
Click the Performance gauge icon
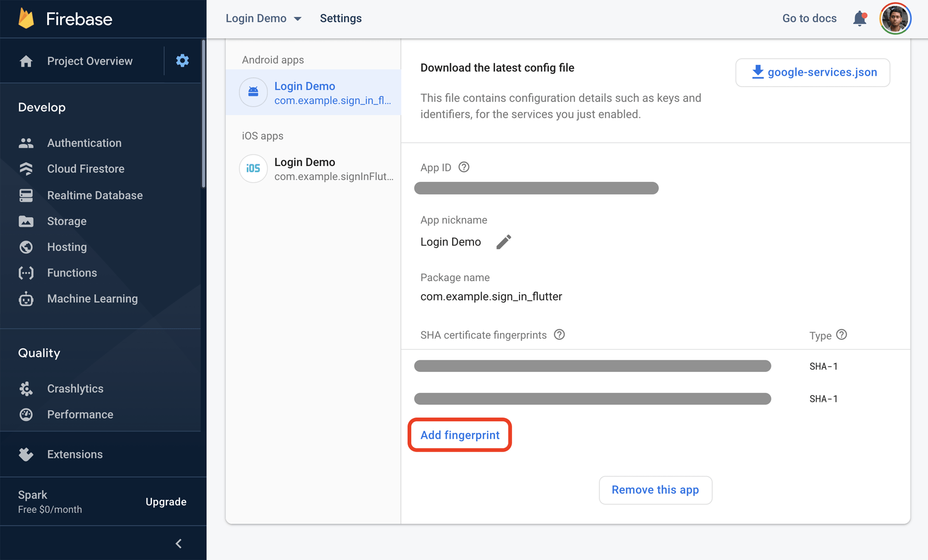point(26,414)
